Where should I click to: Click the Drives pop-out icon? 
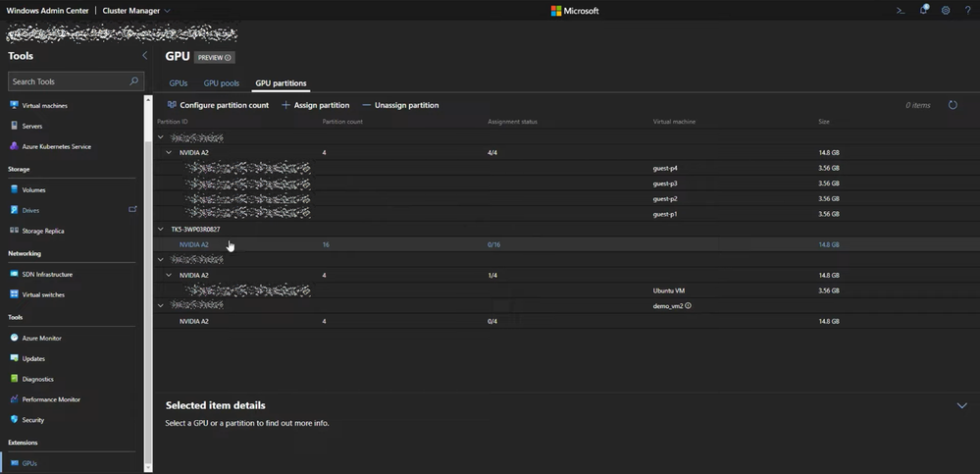tap(132, 209)
